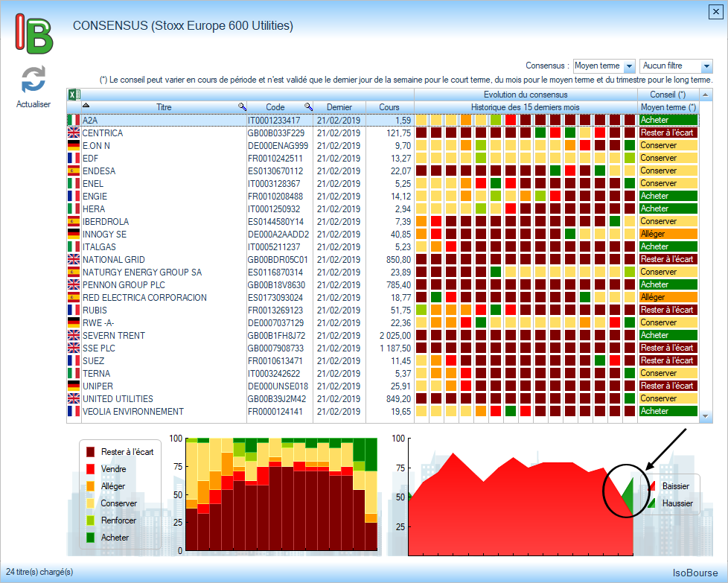Click the flag icon beside UNIPER
Screen dimensions: 728x583
coord(74,386)
